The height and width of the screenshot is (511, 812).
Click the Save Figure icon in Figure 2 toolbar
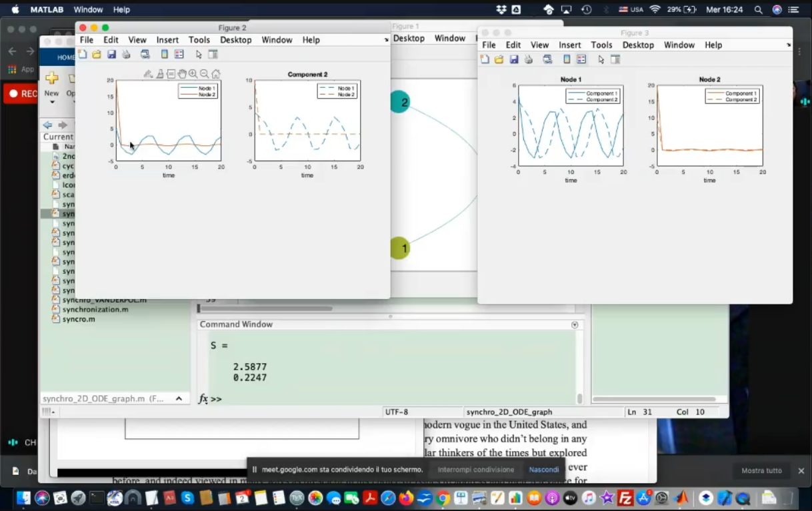pyautogui.click(x=111, y=55)
